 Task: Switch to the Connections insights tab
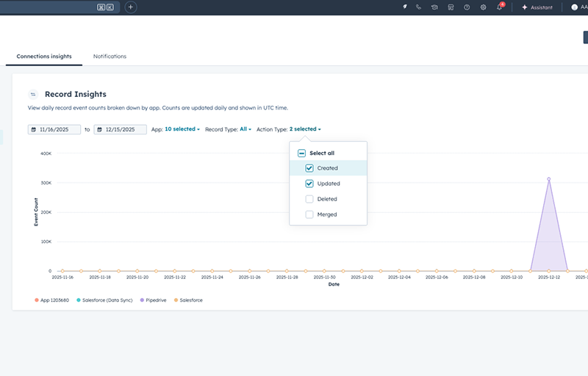coord(44,56)
